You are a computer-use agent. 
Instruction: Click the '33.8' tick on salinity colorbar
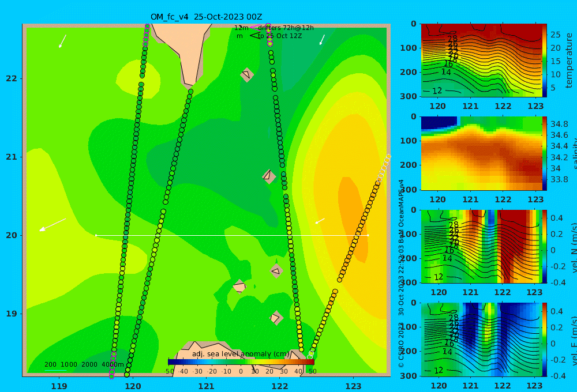click(559, 179)
